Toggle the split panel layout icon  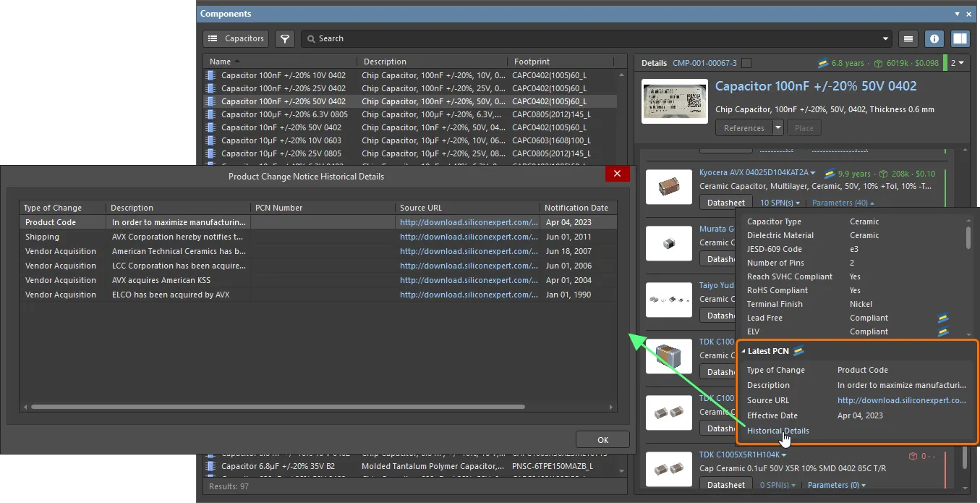click(x=960, y=39)
